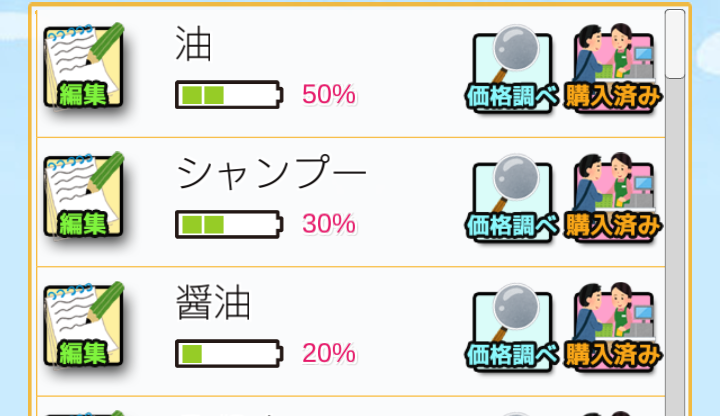Image resolution: width=720 pixels, height=416 pixels.
Task: Click the battery gauge for 油
Action: tap(229, 95)
